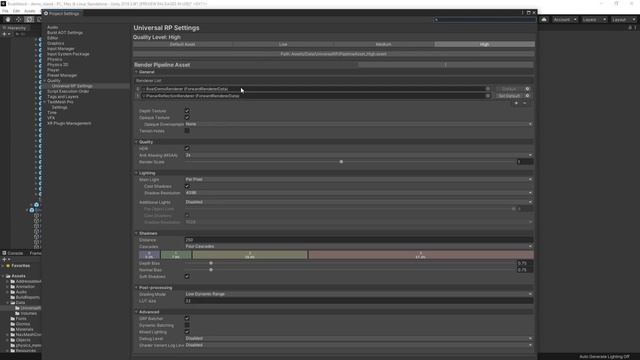640x360 pixels.
Task: Open the Main Light Shadow Resolution dropdown
Action: pyautogui.click(x=359, y=193)
